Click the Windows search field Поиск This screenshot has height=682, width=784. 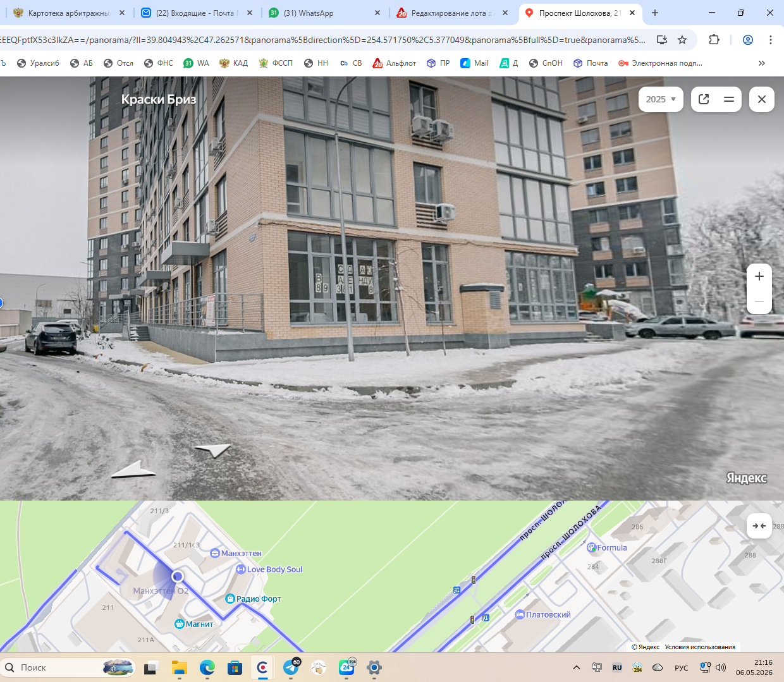(68, 667)
